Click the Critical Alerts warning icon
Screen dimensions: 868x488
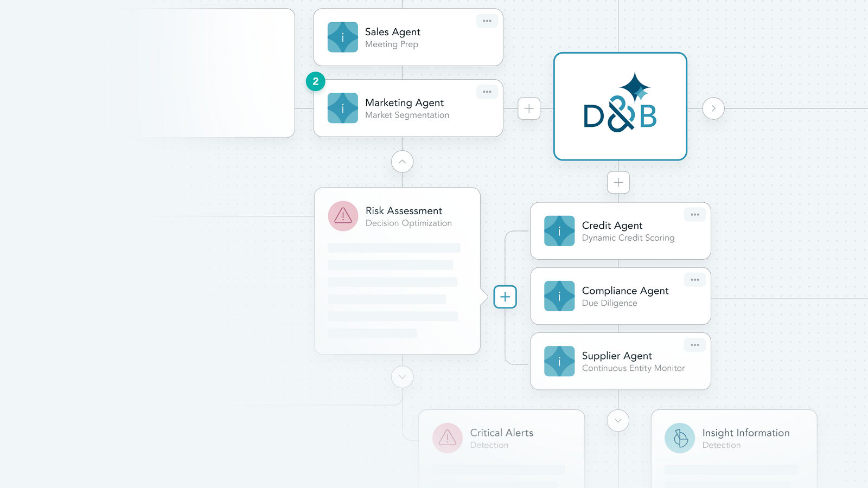coord(448,438)
